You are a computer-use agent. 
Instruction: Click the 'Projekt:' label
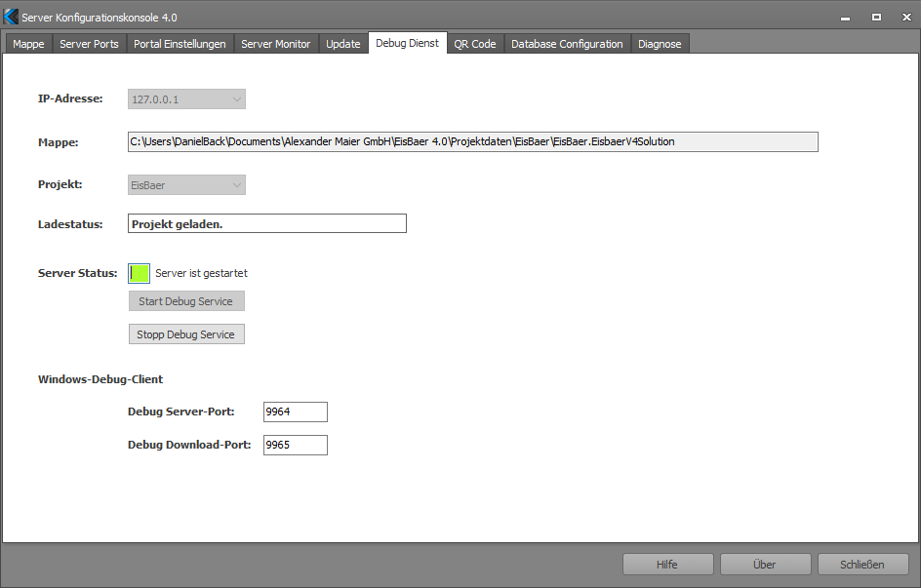(x=60, y=184)
